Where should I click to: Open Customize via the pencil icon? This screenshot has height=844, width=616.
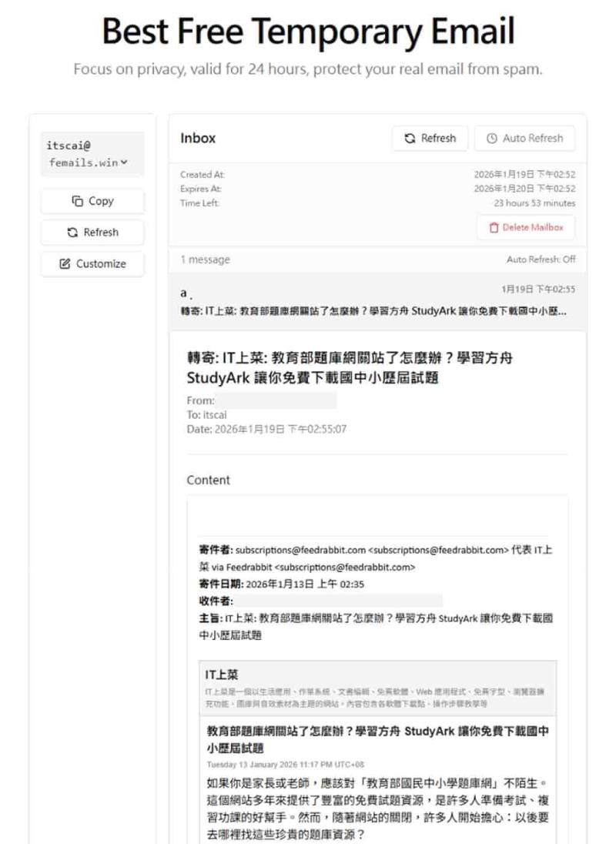66,263
